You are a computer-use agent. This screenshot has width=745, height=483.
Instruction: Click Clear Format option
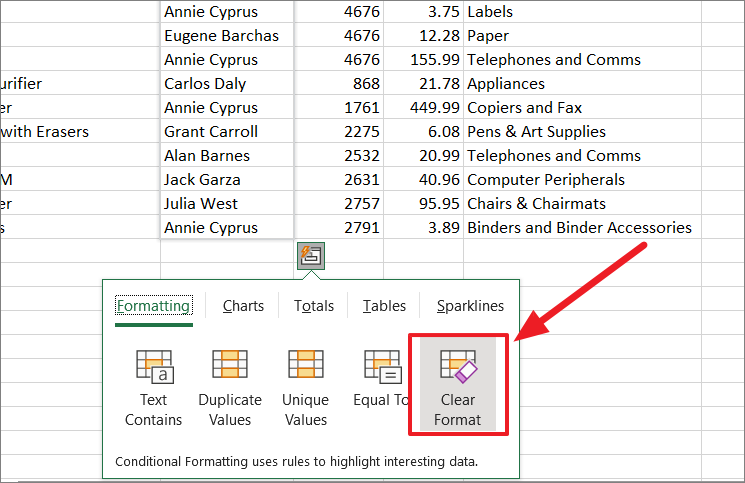pos(458,384)
